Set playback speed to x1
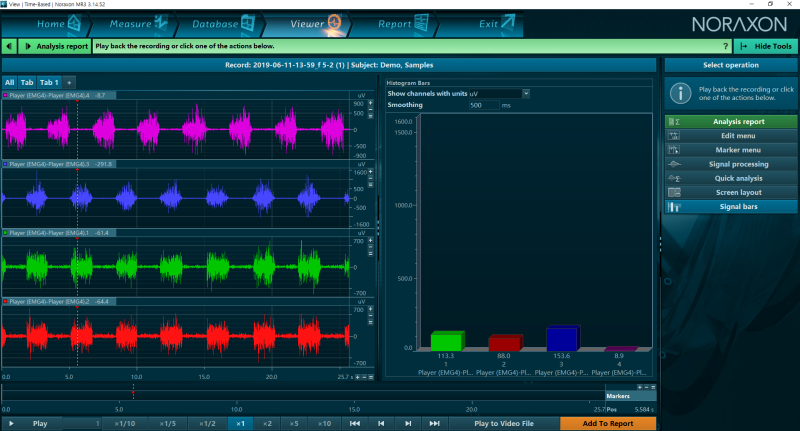This screenshot has height=431, width=800. click(x=240, y=423)
